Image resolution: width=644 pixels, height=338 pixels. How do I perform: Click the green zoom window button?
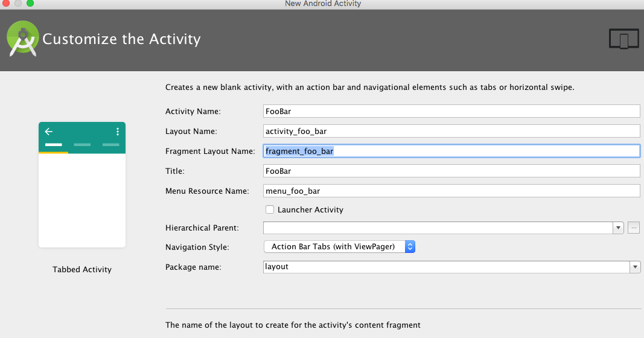30,3
